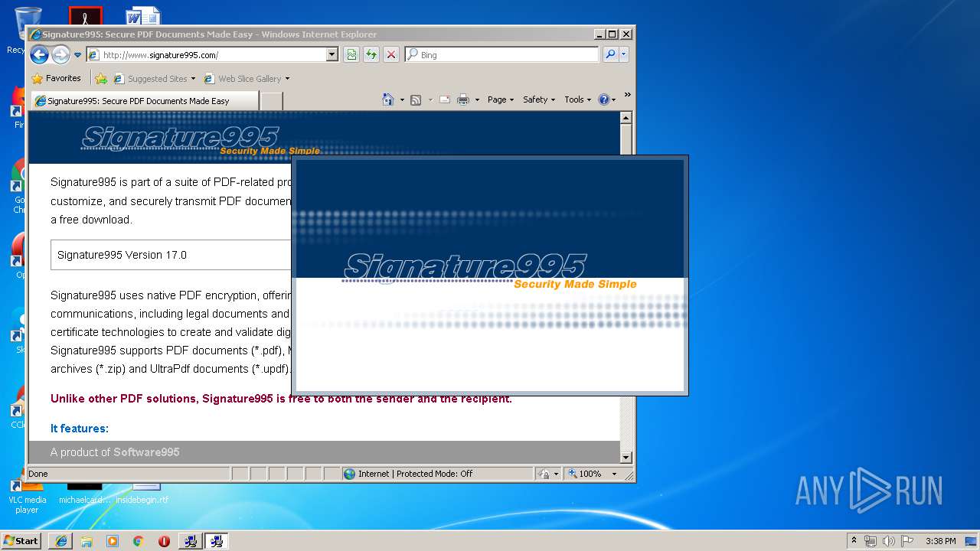Open a new blank tab
Image resolution: width=980 pixels, height=551 pixels.
click(x=272, y=100)
